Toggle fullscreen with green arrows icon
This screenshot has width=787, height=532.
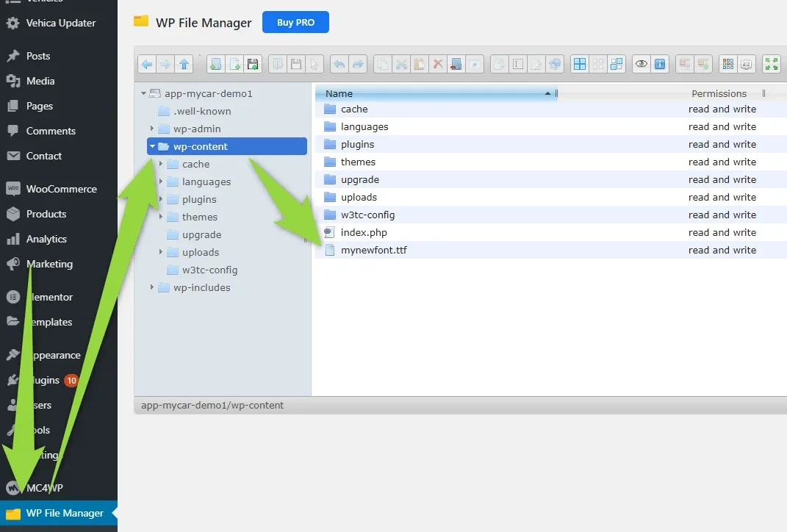[771, 64]
